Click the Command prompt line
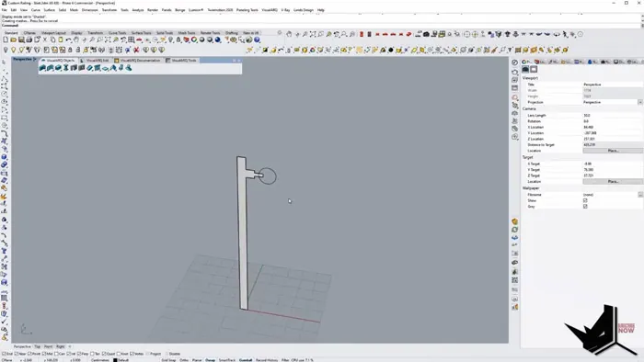The width and height of the screenshot is (644, 362). [320, 26]
